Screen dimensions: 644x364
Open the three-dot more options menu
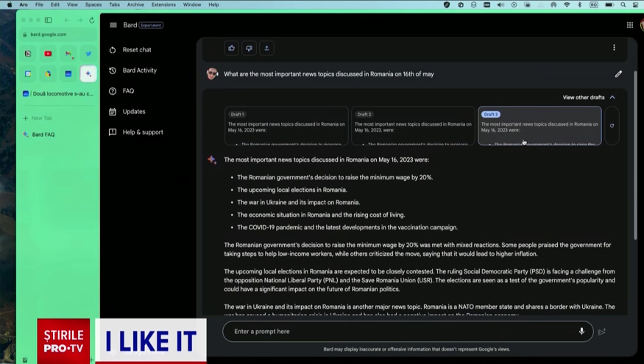click(614, 48)
